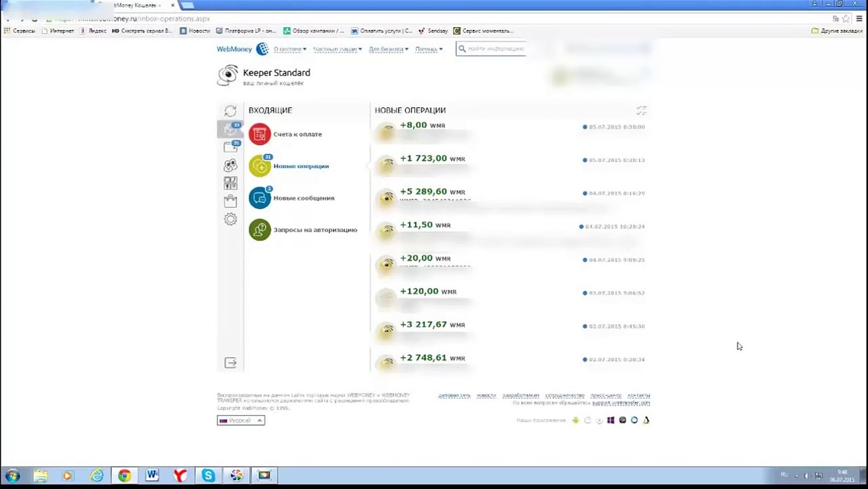
Task: Select Счета к оплате in inbox list
Action: [x=297, y=134]
